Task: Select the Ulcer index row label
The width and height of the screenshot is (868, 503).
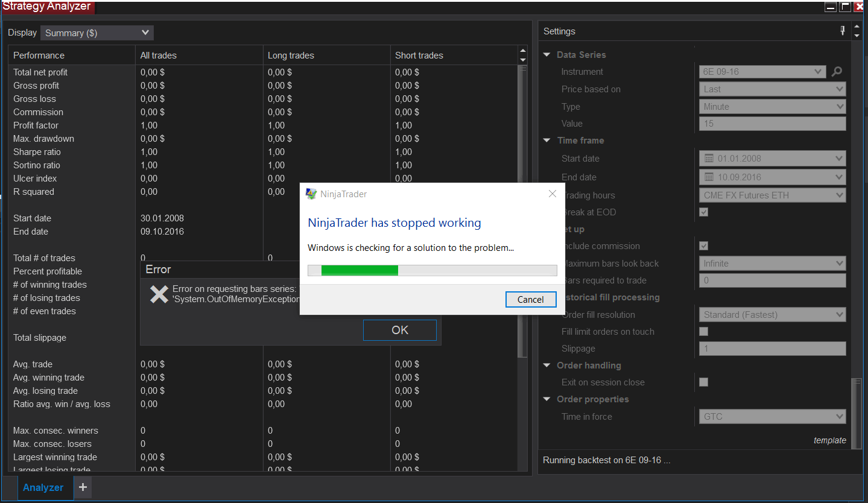Action: [35, 179]
